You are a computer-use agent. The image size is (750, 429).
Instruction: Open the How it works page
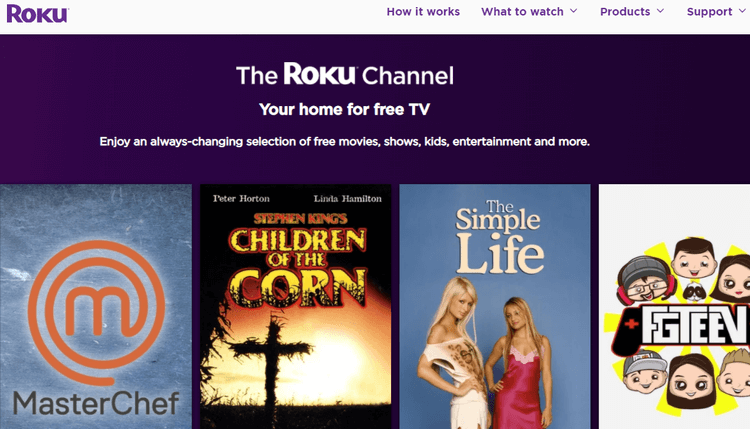(x=423, y=11)
